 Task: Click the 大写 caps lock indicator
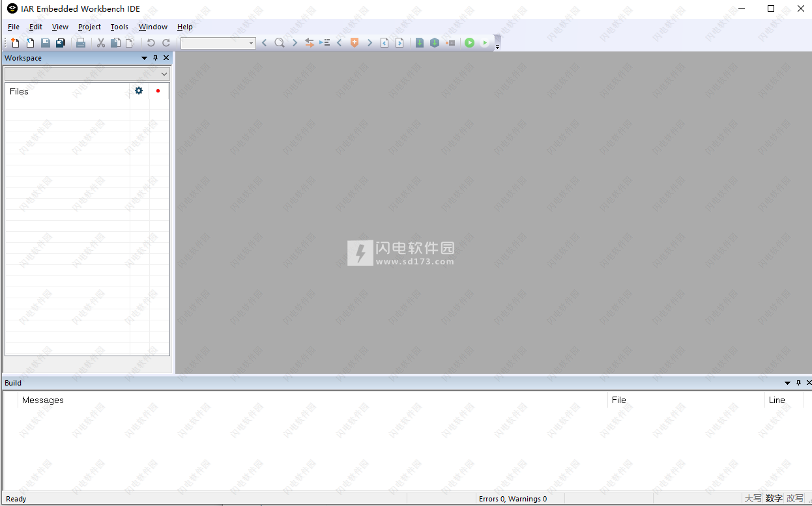[x=753, y=498]
